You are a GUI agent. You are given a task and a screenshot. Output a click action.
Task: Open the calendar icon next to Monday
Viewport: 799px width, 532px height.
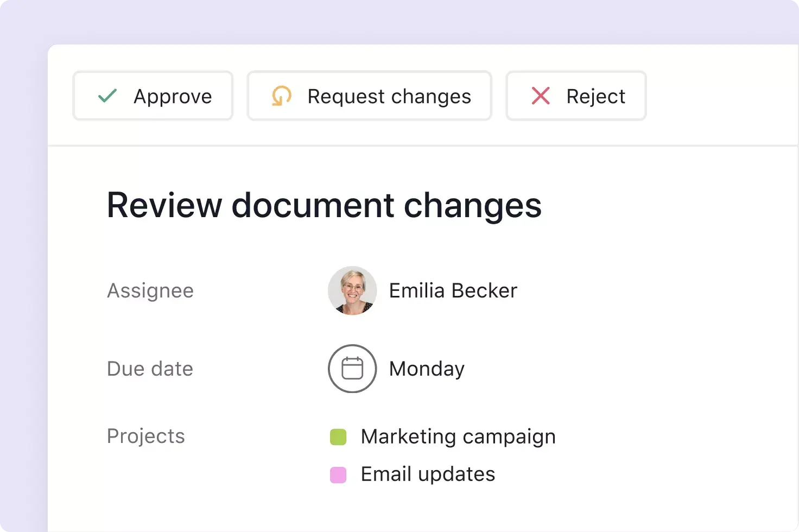pos(352,369)
